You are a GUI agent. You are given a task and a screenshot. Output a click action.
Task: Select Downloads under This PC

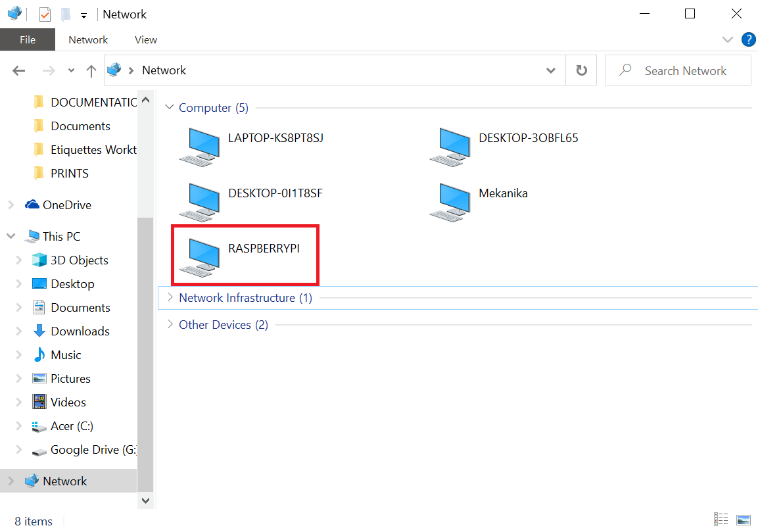(71, 331)
